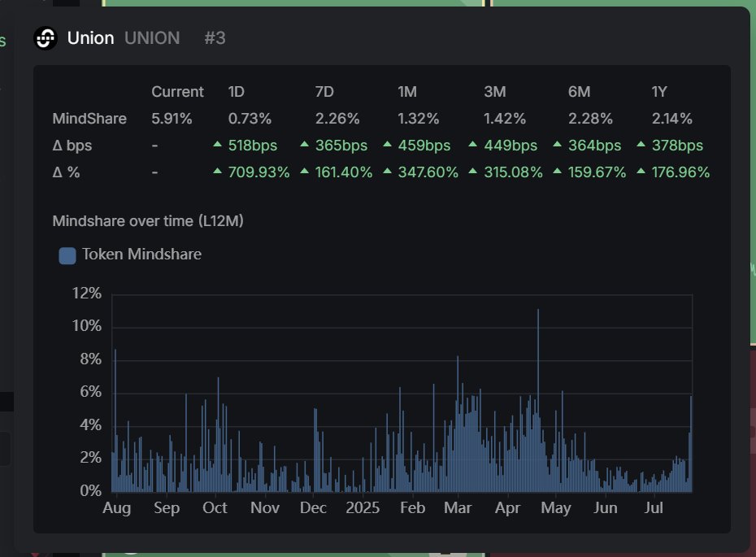Click the up arrow beside 518bps

217,144
